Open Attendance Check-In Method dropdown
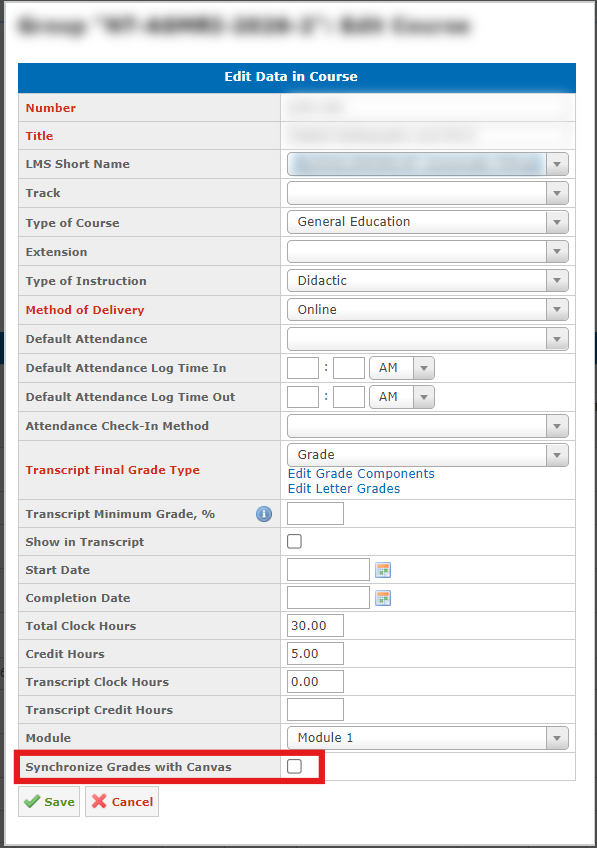 coord(428,426)
